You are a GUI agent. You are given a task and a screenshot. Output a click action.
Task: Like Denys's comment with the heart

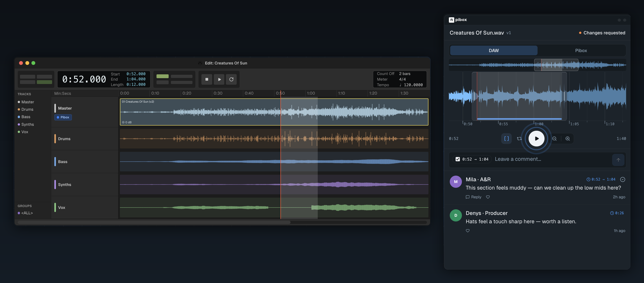(x=468, y=231)
